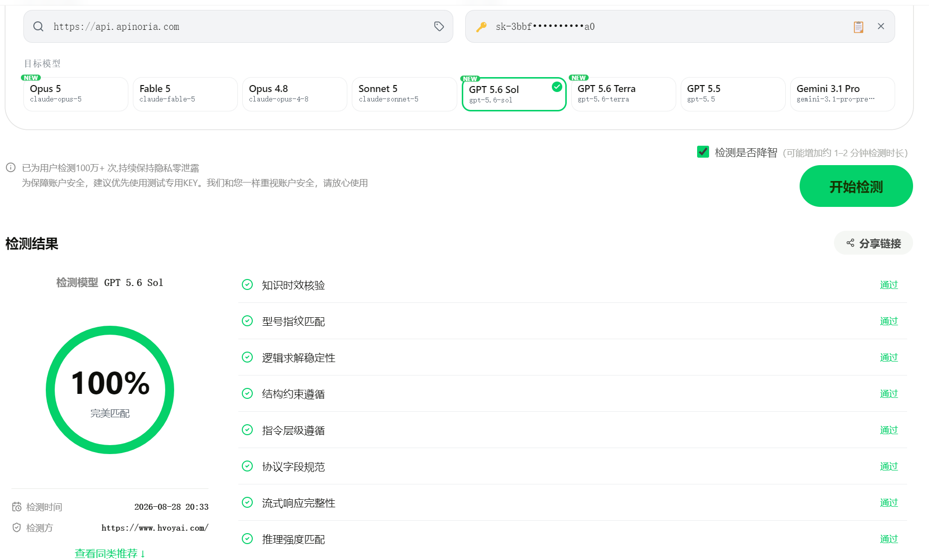Click the 已为用户检测100万+ privacy notice text
This screenshot has height=560, width=929.
(x=110, y=168)
